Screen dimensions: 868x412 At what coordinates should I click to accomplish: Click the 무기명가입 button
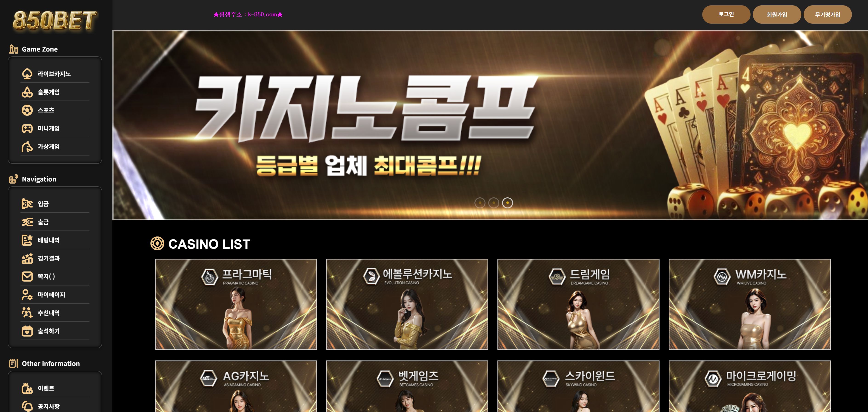(828, 14)
